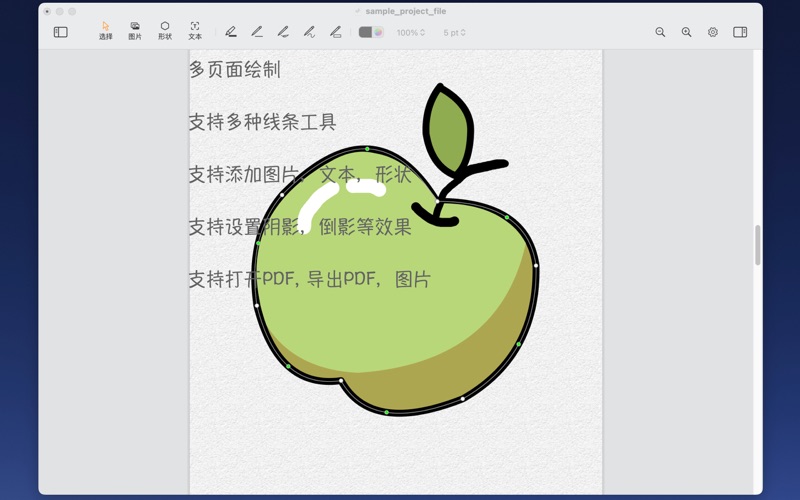Open the 100% opacity dropdown
Image resolution: width=800 pixels, height=500 pixels.
tap(410, 32)
